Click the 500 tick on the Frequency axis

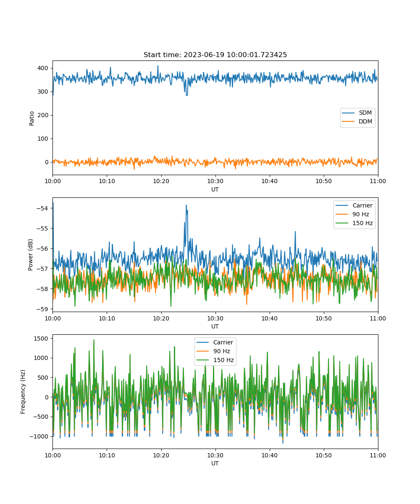(43, 378)
